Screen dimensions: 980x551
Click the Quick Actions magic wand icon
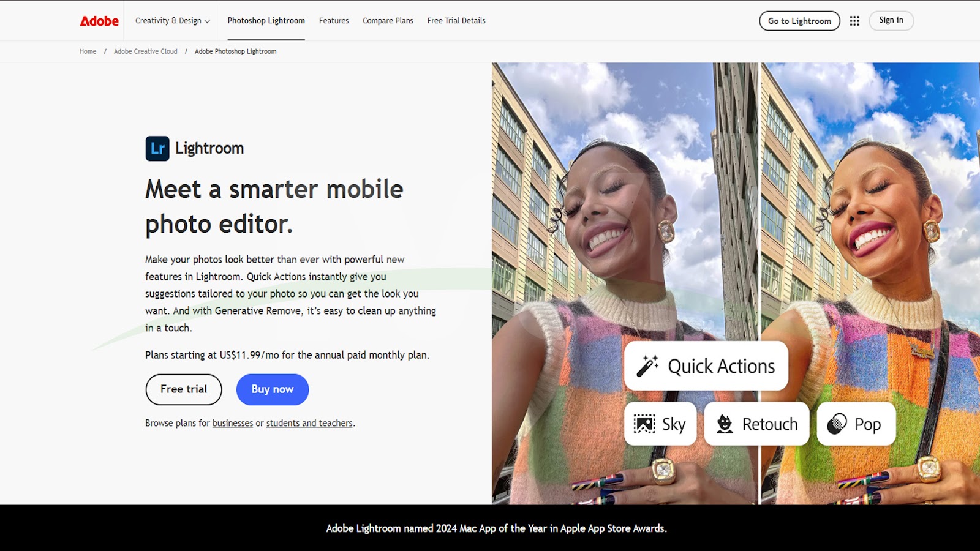click(647, 366)
